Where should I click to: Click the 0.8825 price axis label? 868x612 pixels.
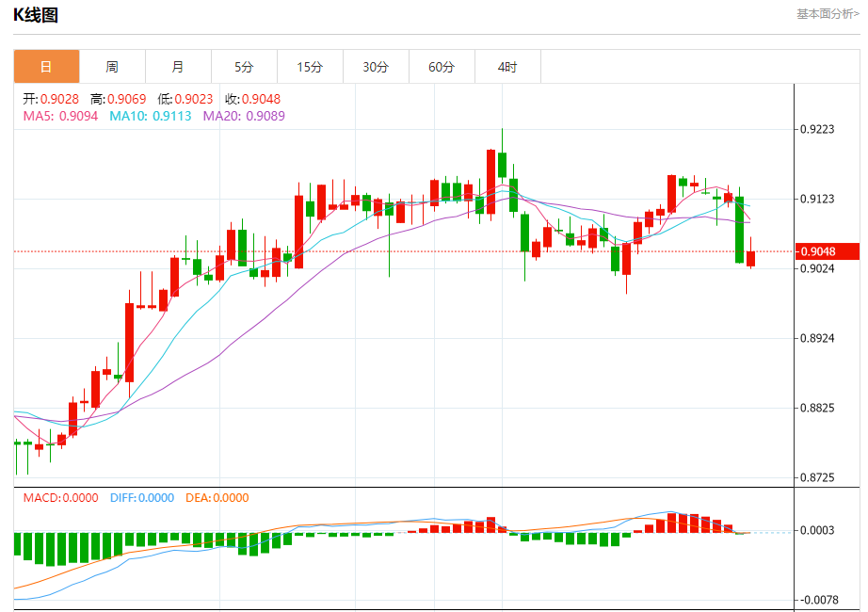click(817, 409)
